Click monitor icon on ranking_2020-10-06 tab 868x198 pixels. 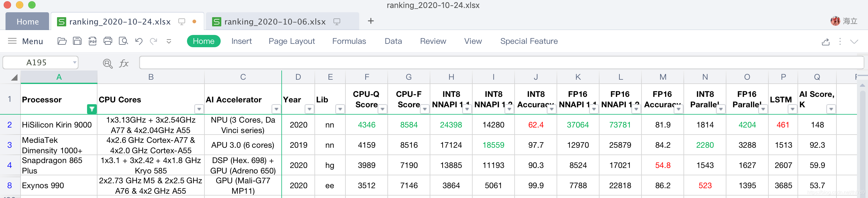[x=337, y=21]
